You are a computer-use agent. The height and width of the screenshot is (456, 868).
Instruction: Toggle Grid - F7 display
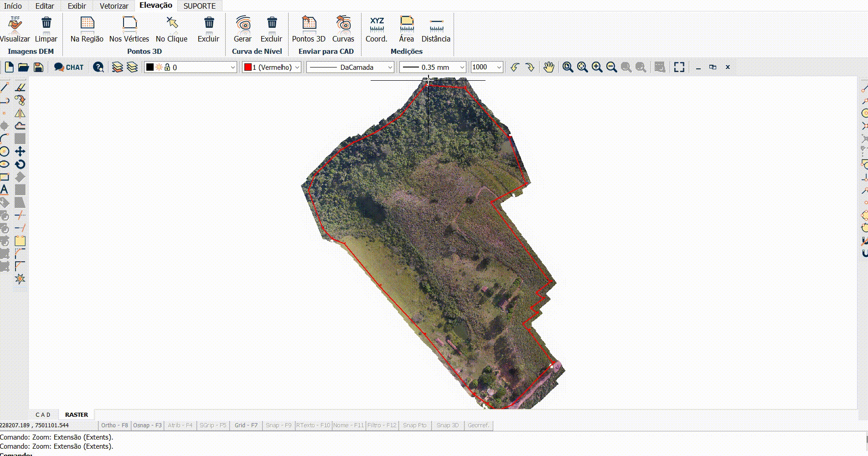point(246,425)
